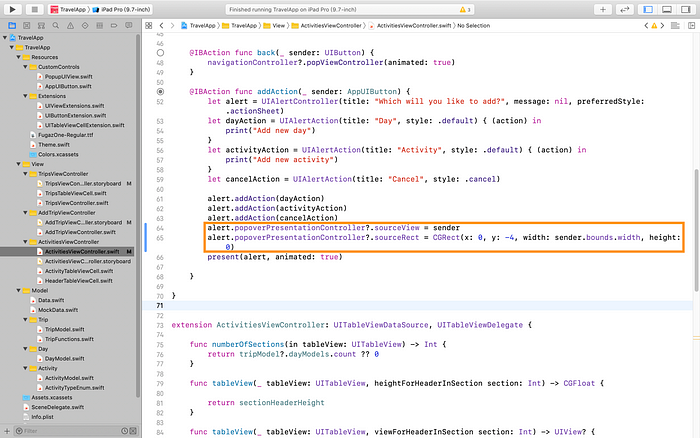The image size is (700, 438).
Task: Go forward in editor history
Action: (x=172, y=25)
